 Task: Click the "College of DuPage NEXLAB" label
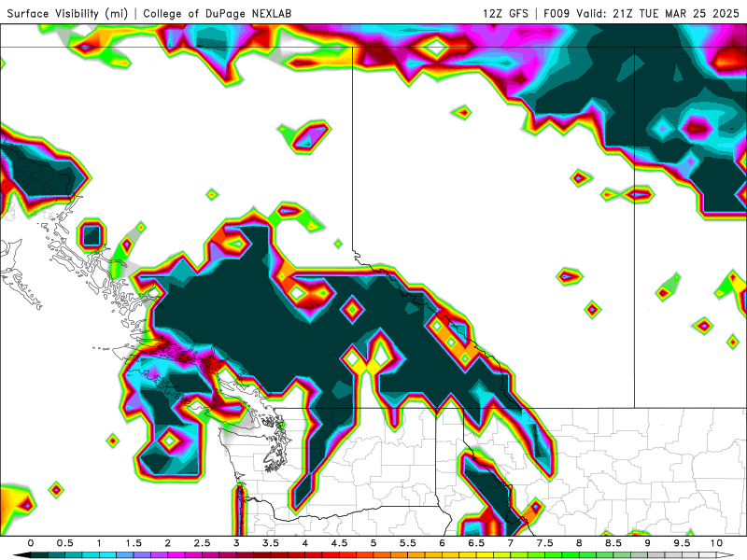218,13
